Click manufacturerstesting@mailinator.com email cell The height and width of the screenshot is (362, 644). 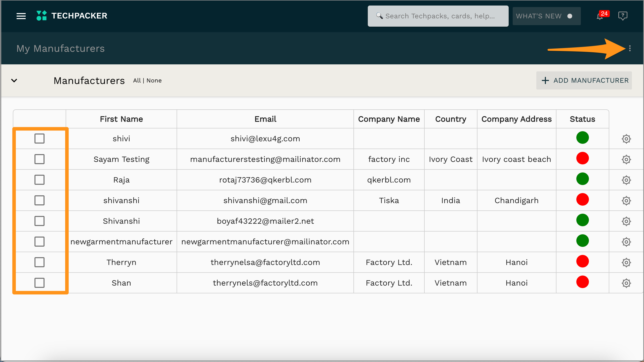point(265,159)
